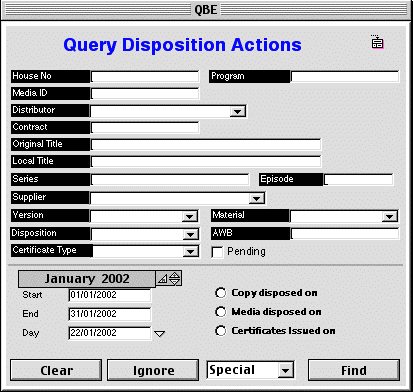The image size is (413, 392).
Task: Choose the Certificates Issued on radio button
Action: (220, 331)
